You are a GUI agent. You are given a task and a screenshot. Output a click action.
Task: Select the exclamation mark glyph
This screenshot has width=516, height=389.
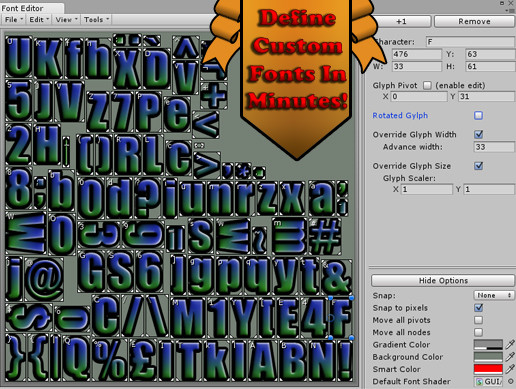[346, 360]
